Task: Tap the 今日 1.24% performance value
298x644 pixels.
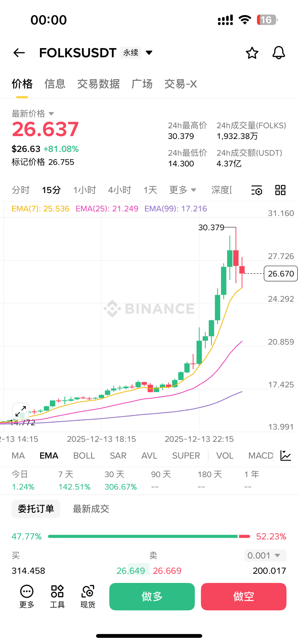Action: 23,487
